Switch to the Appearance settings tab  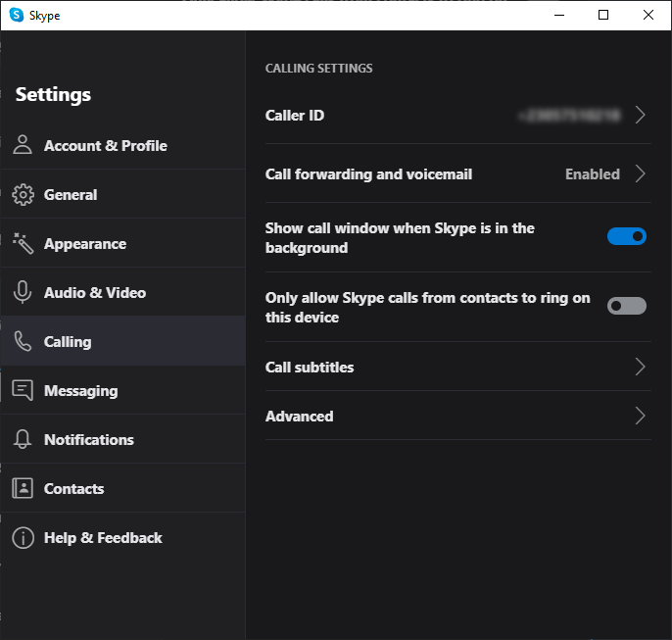123,243
